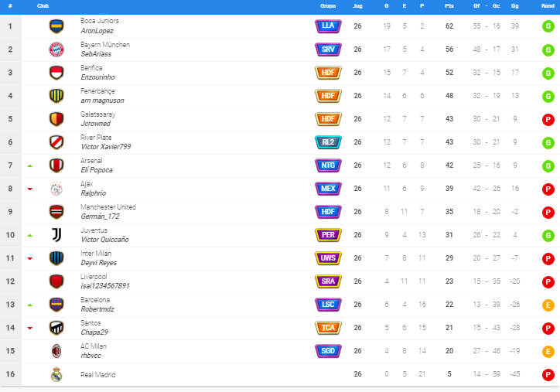Click the Real Madrid crest
Image resolution: width=560 pixels, height=392 pixels.
pyautogui.click(x=56, y=374)
